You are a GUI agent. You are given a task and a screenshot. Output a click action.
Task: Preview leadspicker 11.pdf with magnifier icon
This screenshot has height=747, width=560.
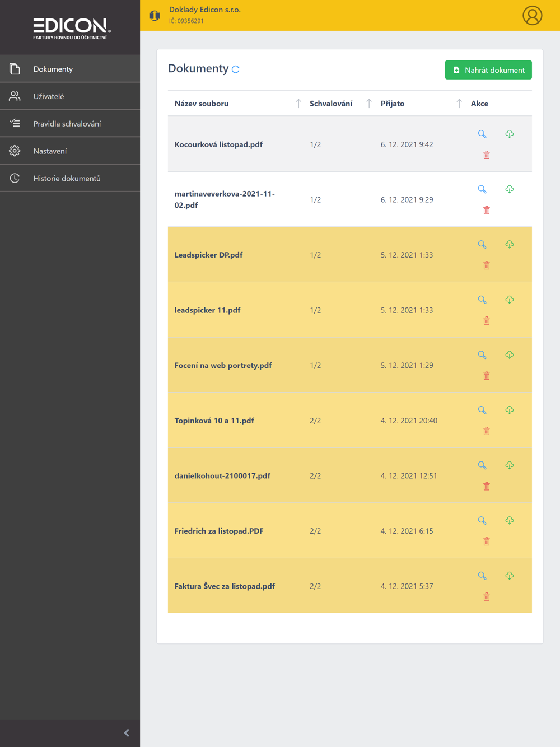(482, 300)
